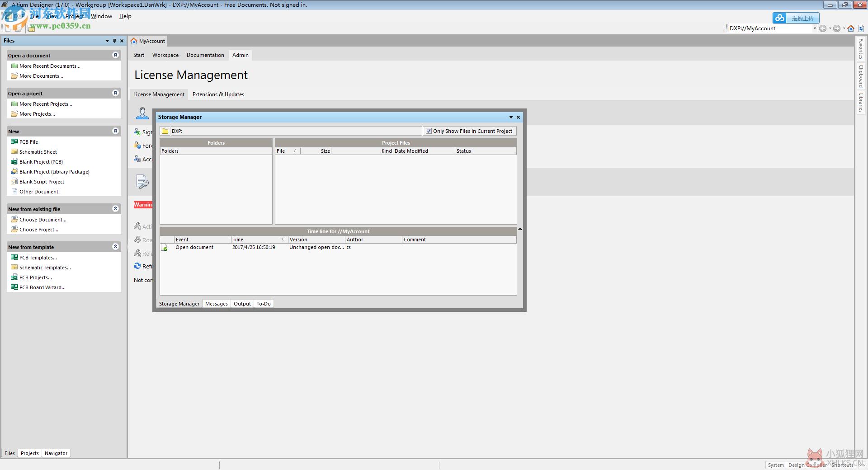Viewport: 868px width, 470px height.
Task: Open the Extensions & Updates tab
Action: (x=218, y=94)
